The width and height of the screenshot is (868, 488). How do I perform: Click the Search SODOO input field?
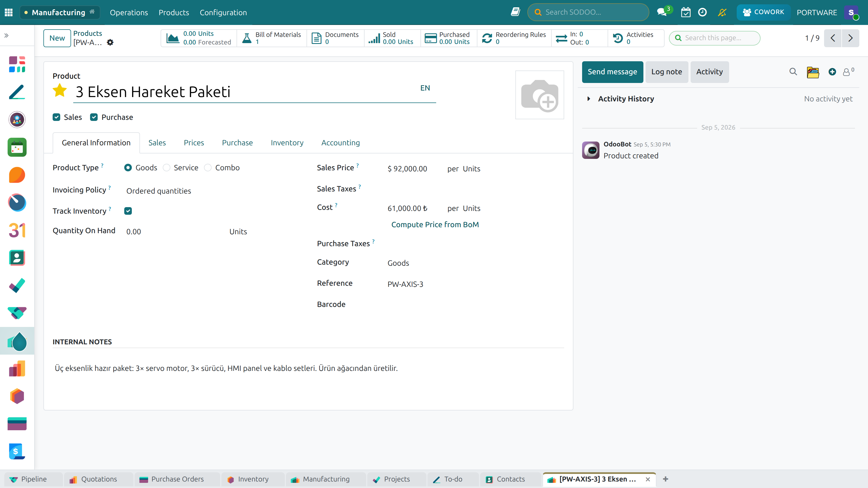tap(588, 12)
